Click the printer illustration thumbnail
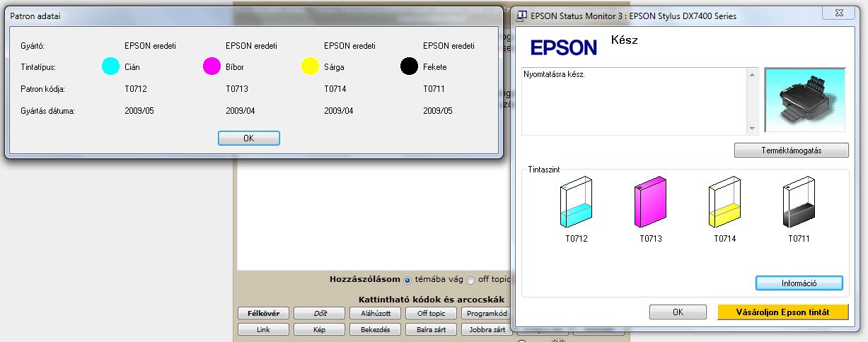868x342 pixels. pyautogui.click(x=805, y=100)
